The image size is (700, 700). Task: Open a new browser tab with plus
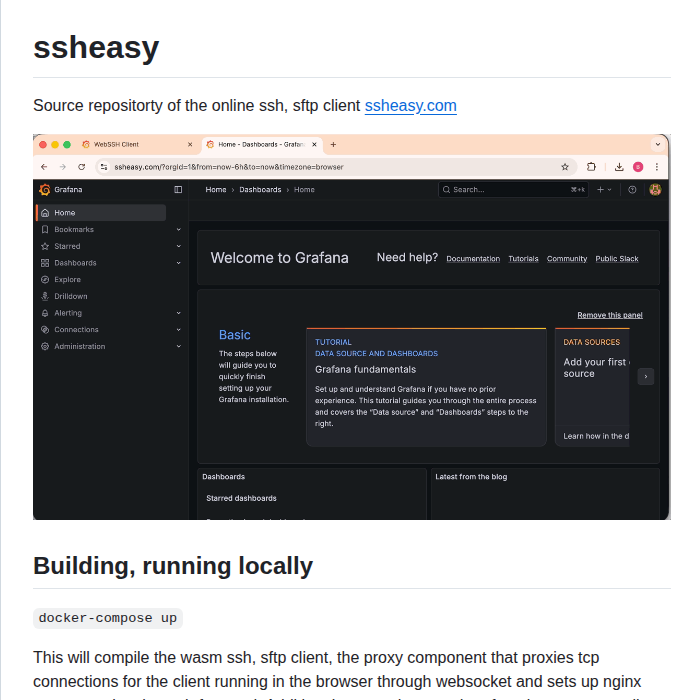coord(333,145)
